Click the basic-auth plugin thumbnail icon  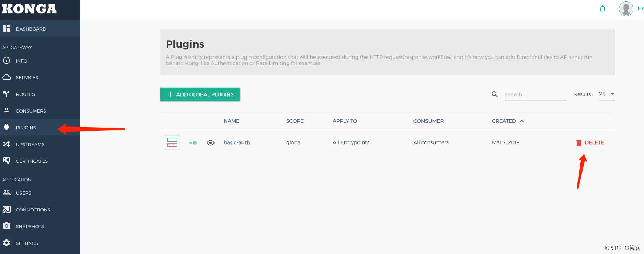pos(172,142)
